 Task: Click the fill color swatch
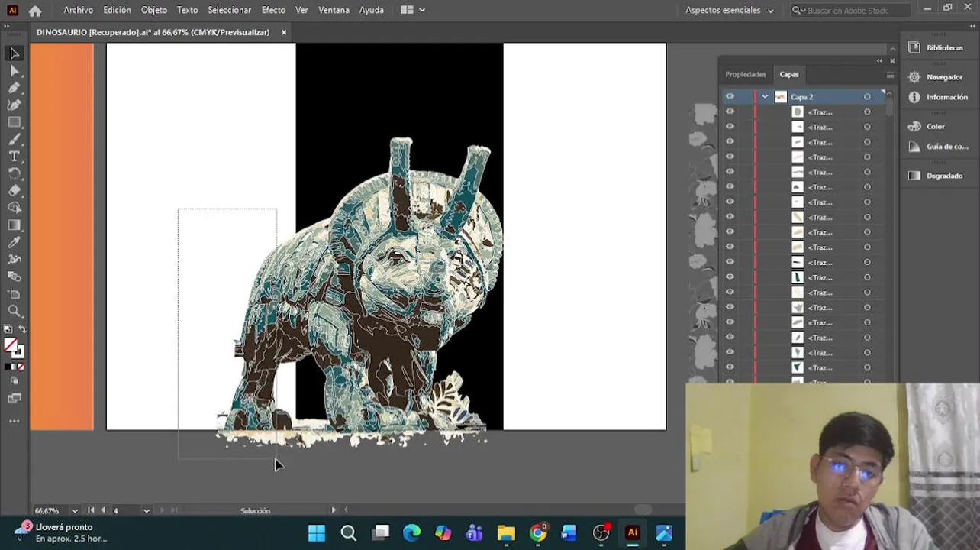10,345
